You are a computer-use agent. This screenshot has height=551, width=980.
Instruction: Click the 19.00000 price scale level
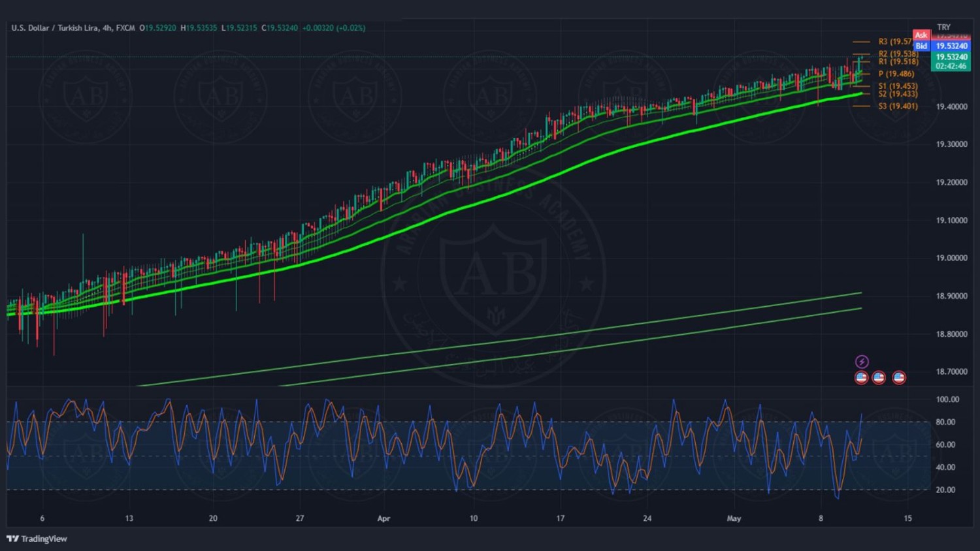951,258
